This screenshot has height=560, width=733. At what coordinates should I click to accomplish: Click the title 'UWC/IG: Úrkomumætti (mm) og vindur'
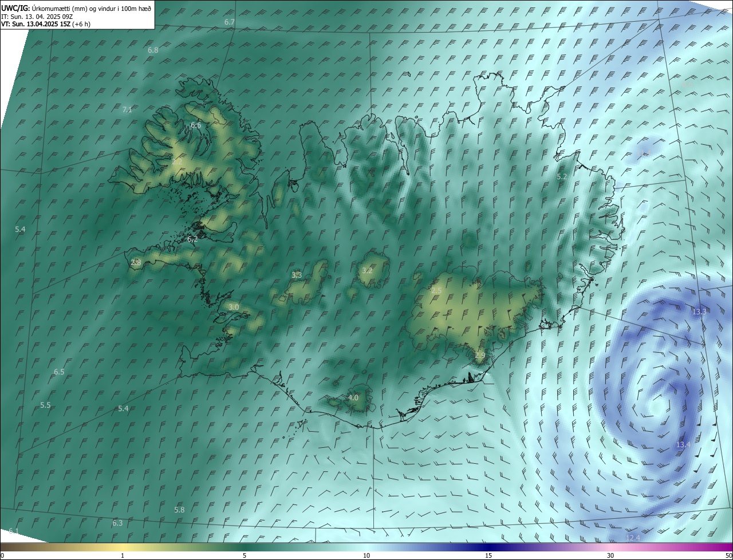coord(77,8)
